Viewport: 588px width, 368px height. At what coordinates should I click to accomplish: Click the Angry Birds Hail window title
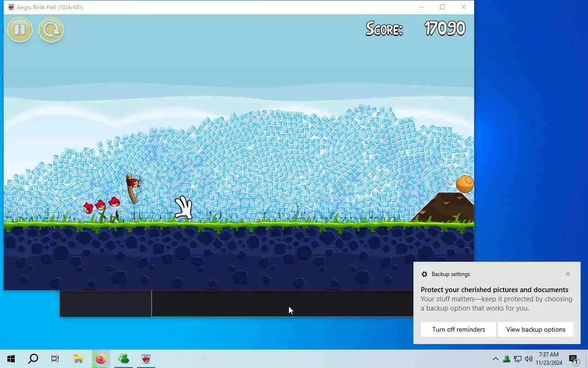point(50,7)
